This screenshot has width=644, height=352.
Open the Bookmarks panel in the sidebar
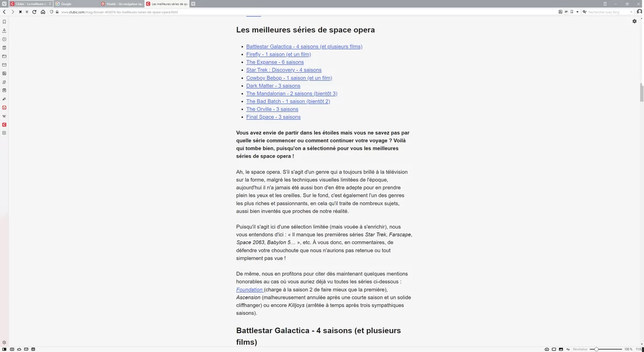(x=4, y=22)
